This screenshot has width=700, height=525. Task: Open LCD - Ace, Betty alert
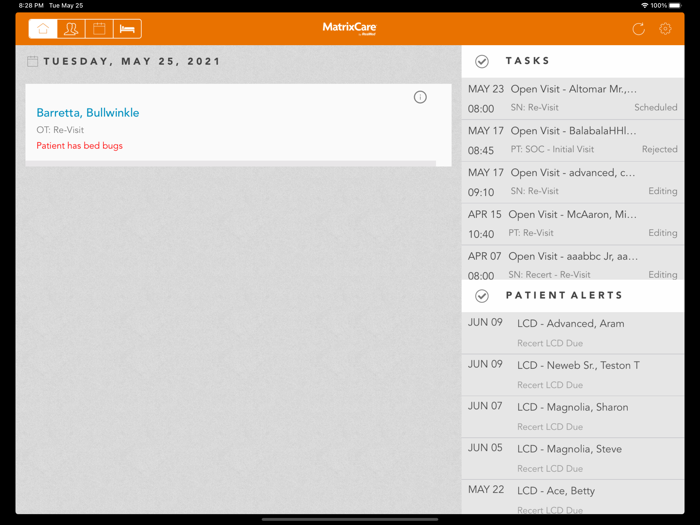pos(573,497)
